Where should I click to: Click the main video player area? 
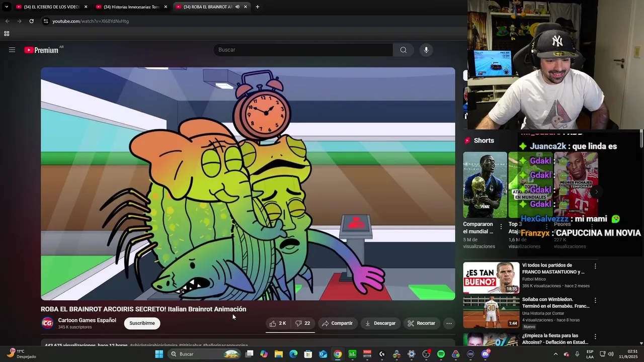click(x=248, y=184)
